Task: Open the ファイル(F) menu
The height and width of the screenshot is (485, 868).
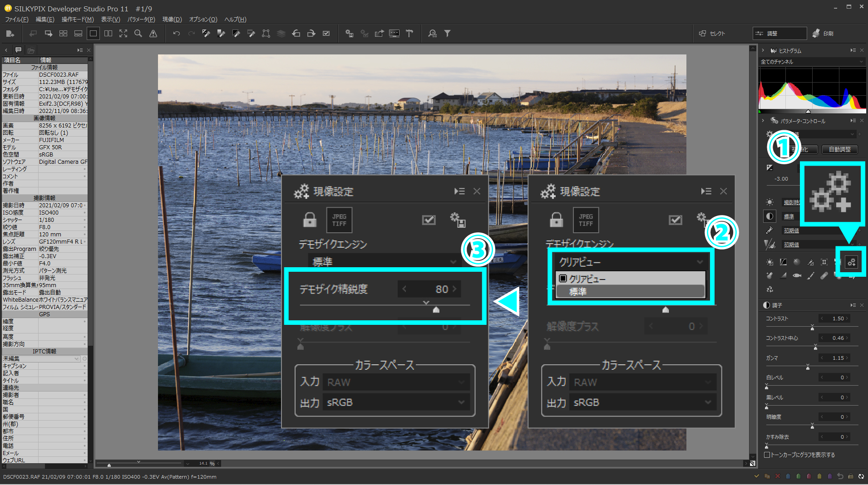Action: click(x=17, y=20)
